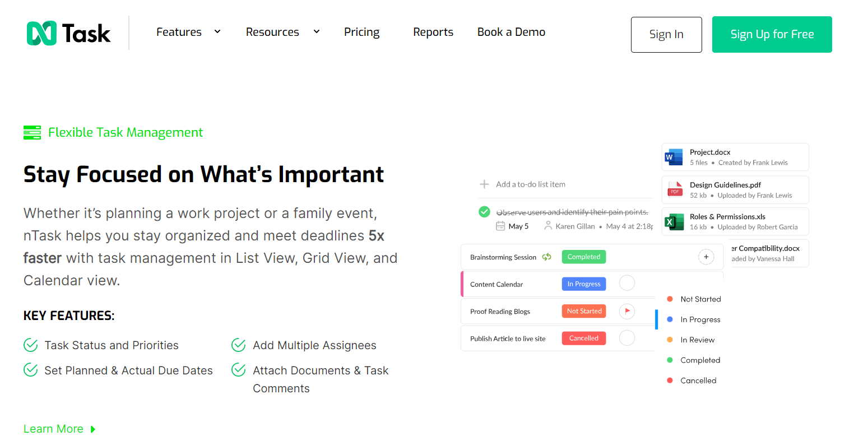Click the Excel icon for Roles & Permissions.xls
Screen dimensions: 868x445
click(674, 221)
